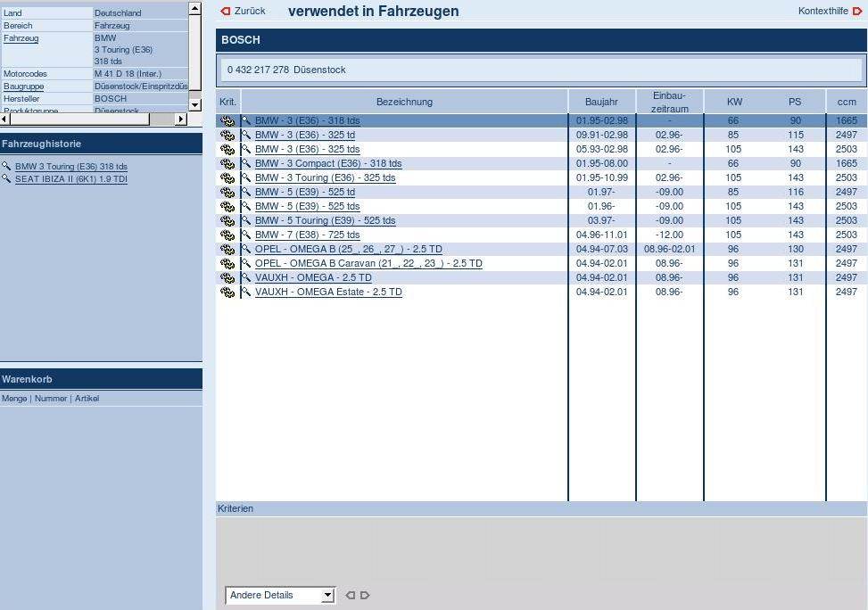
Task: Click the Fahrzeug link in vehicle info panel
Action: tap(21, 38)
